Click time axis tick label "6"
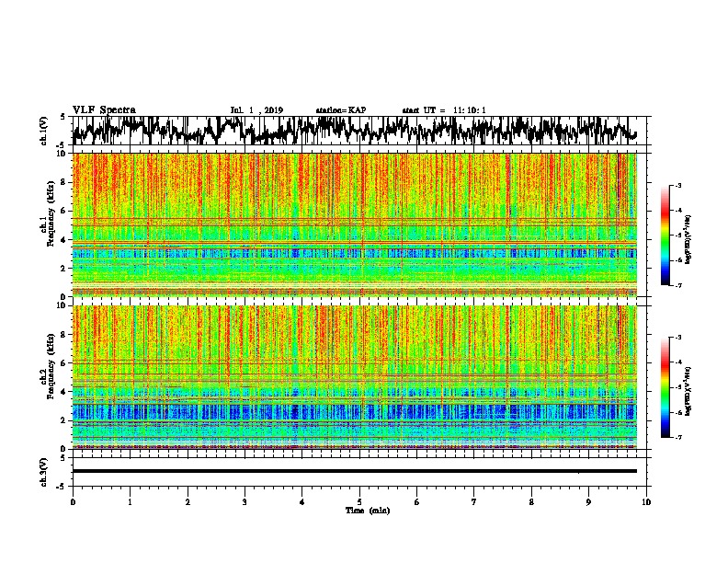728x563 pixels. (417, 502)
